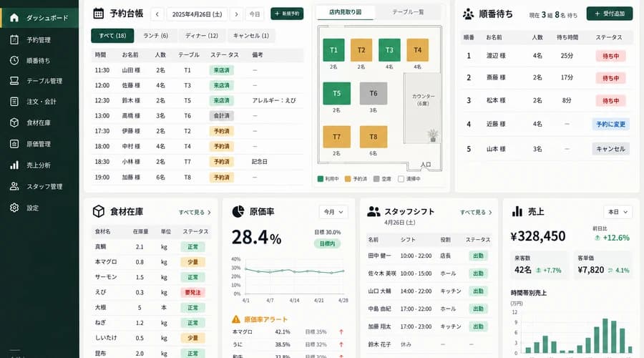
Task: Open the 本日 dropdown in 売上 panel
Action: [x=618, y=212]
